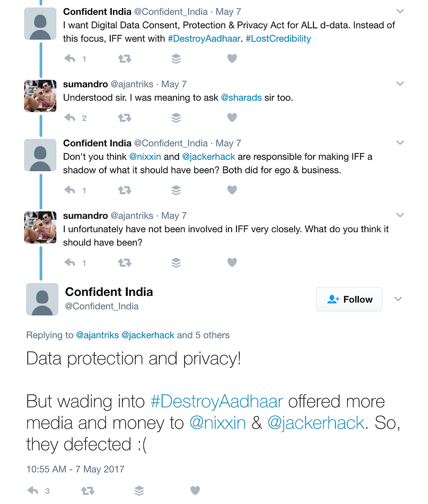Like the tweet mentioning @nixxin and @jackerhack

point(232,190)
